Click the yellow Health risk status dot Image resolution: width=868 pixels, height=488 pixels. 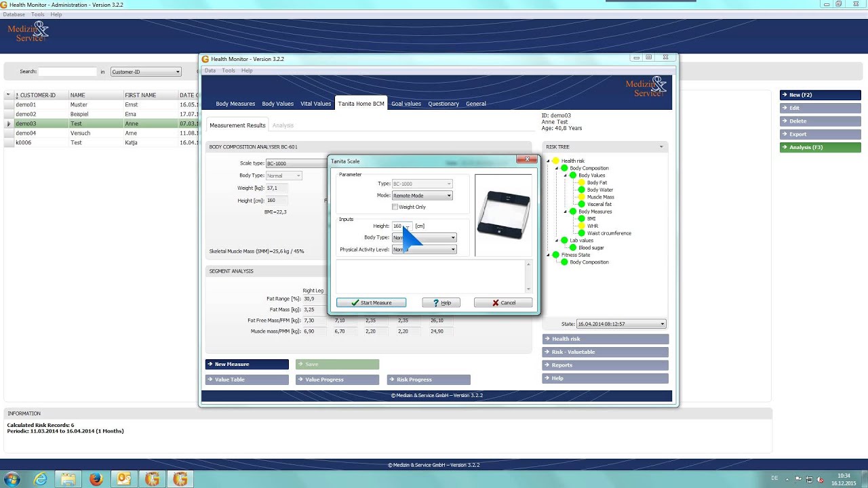tap(555, 161)
